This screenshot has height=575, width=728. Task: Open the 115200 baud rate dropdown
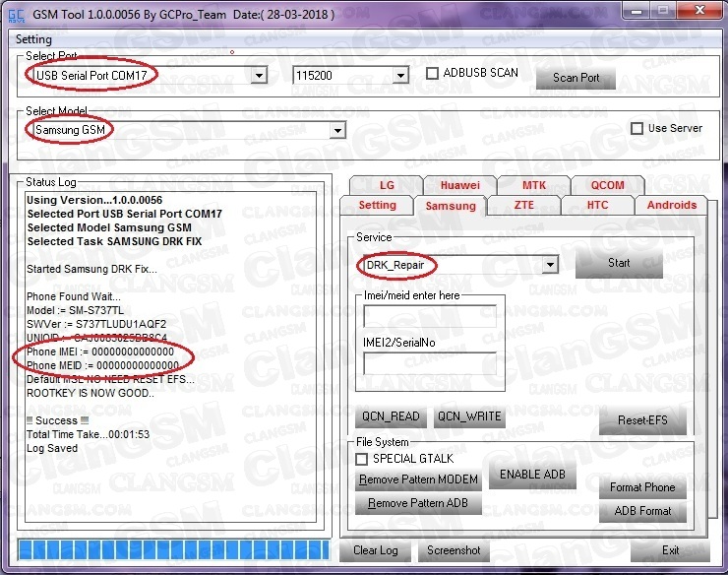[400, 75]
